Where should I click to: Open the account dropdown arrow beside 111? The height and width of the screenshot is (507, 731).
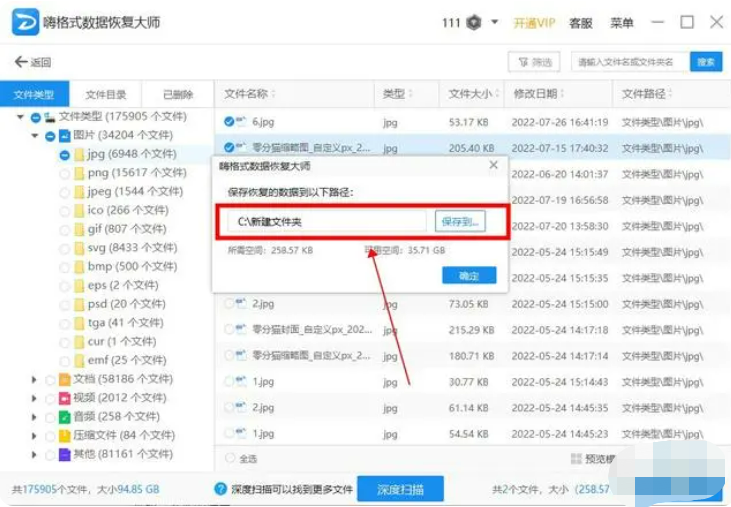495,22
